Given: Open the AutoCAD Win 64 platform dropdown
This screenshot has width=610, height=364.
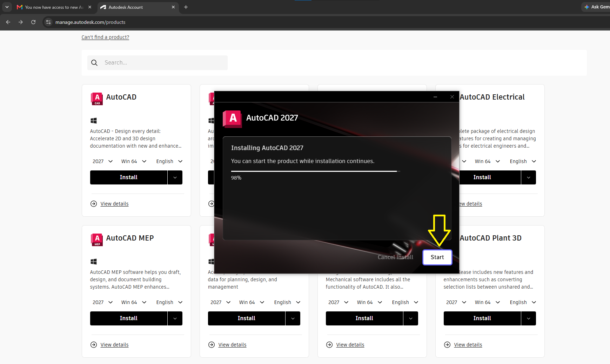Looking at the screenshot, I should 134,161.
